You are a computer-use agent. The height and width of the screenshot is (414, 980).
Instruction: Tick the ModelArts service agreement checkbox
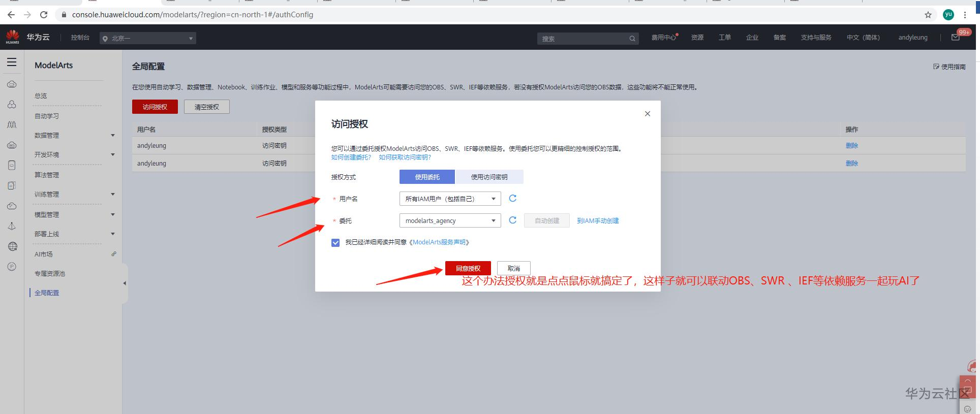click(x=335, y=243)
